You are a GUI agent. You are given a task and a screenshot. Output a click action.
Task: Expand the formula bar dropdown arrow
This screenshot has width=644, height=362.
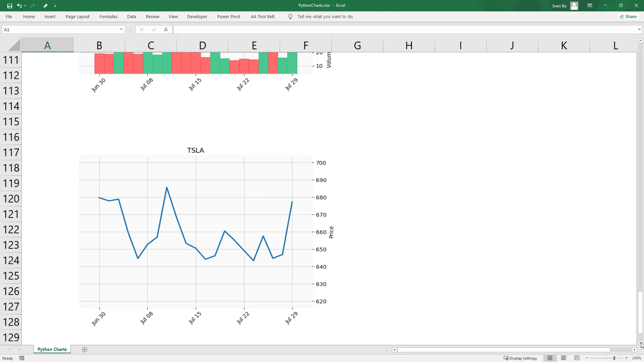[639, 29]
